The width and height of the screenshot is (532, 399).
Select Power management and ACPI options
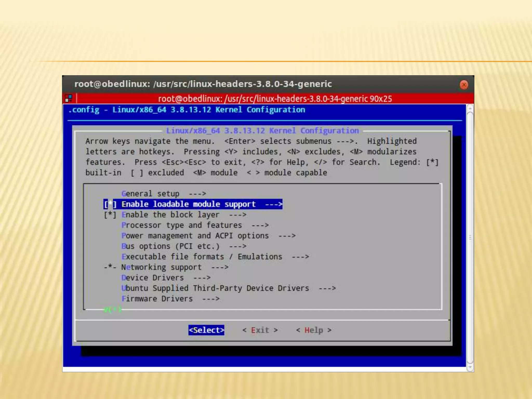[x=195, y=236]
